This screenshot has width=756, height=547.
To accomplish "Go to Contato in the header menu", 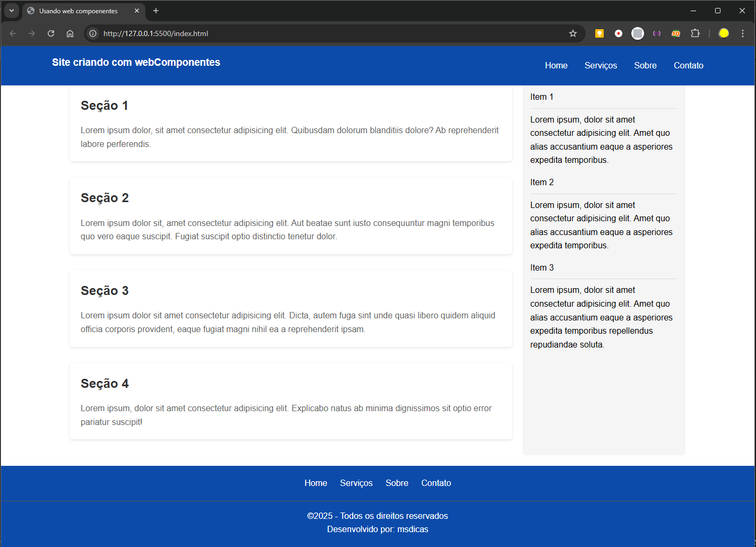I will pos(688,65).
